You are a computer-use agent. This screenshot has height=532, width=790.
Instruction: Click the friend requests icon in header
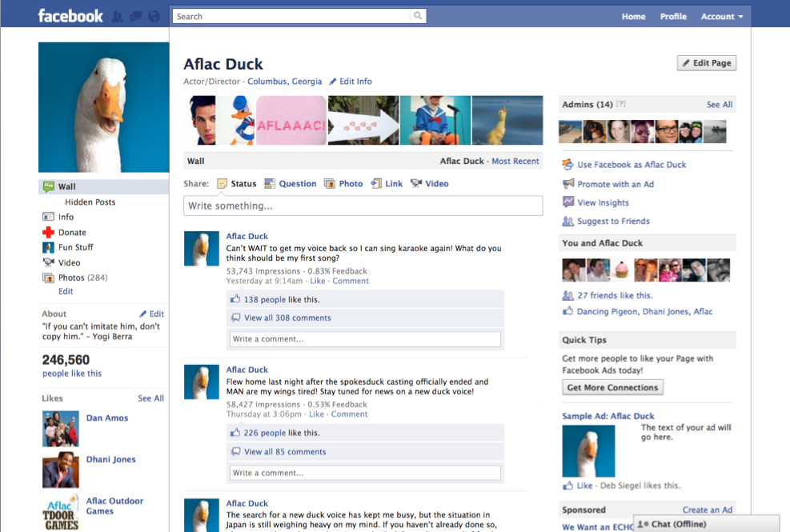click(x=118, y=16)
